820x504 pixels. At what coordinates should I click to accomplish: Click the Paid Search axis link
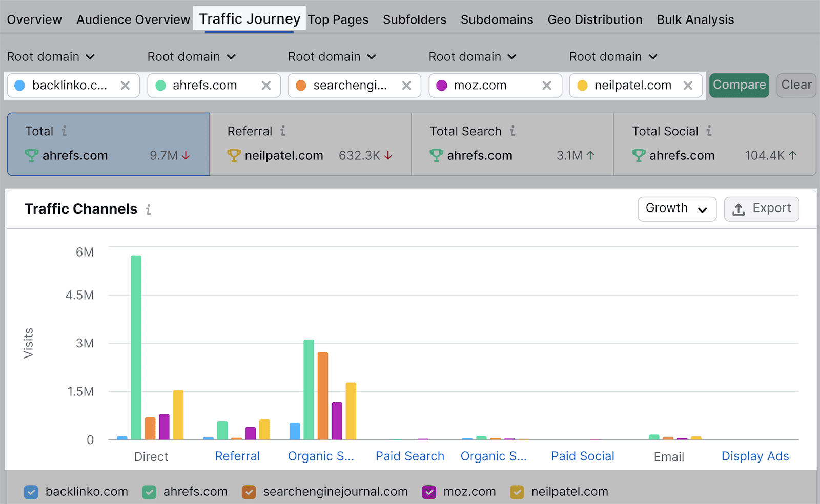click(409, 456)
